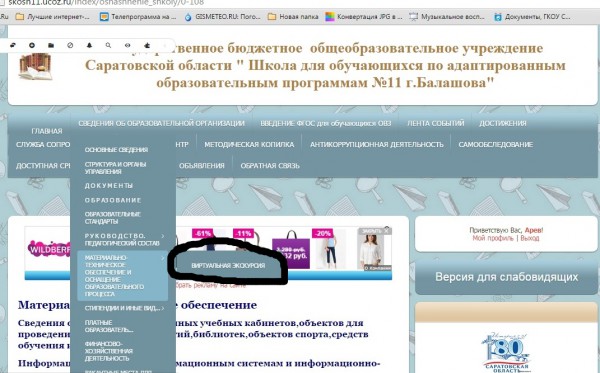Open Документы menu entry

pyautogui.click(x=109, y=186)
